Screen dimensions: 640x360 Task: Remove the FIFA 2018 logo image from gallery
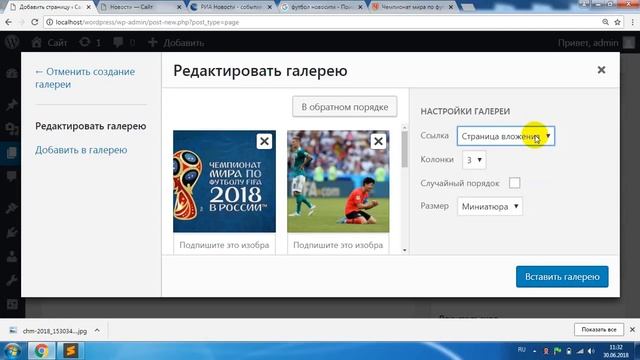pos(264,141)
